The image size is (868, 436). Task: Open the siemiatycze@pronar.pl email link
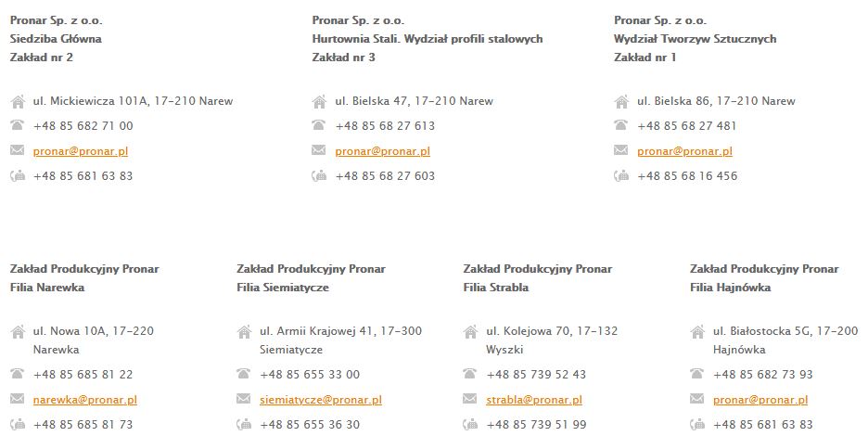[321, 400]
